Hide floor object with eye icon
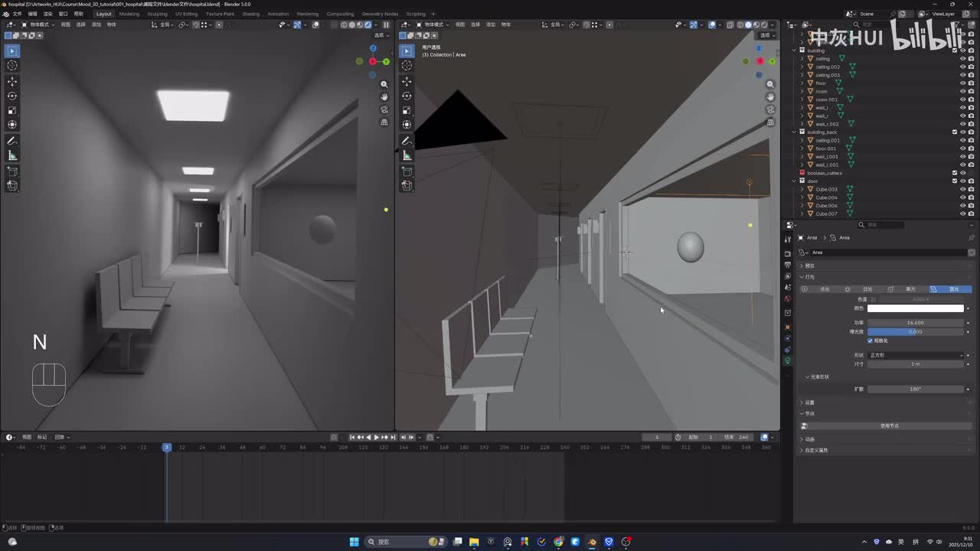The width and height of the screenshot is (980, 551). coord(963,83)
